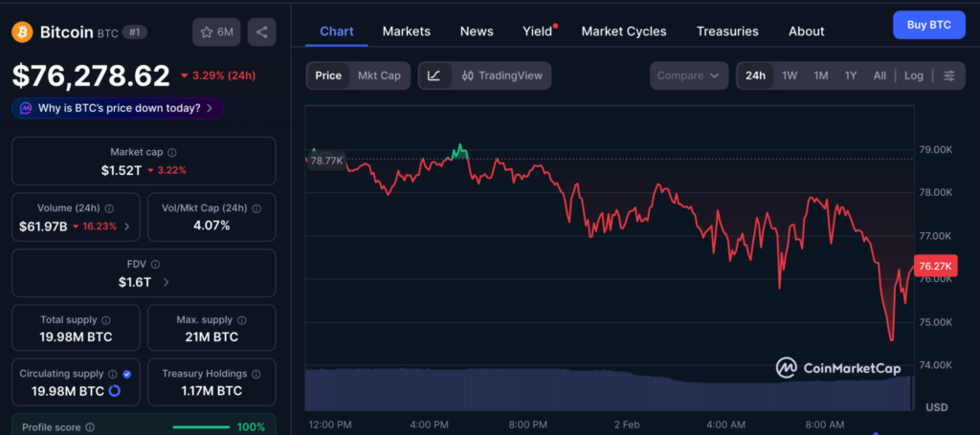The image size is (980, 435).
Task: Expand the FDV details chevron
Action: click(x=167, y=282)
